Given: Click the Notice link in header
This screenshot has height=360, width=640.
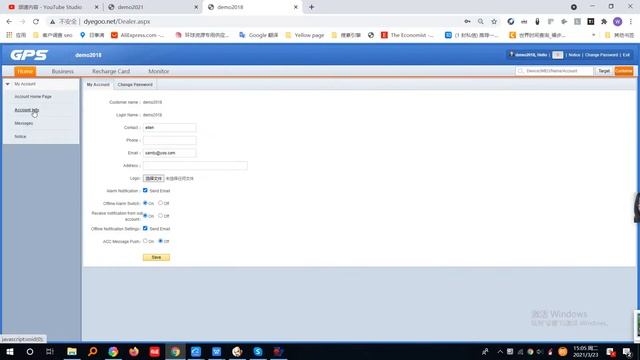Looking at the screenshot, I should 574,55.
